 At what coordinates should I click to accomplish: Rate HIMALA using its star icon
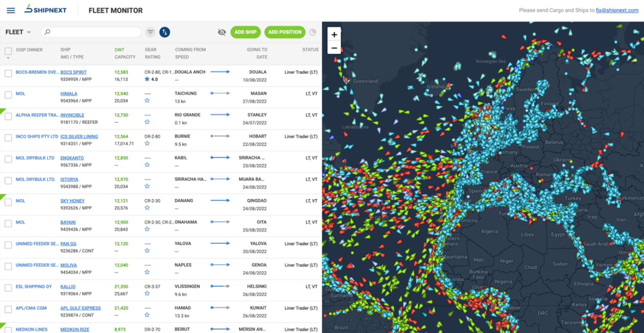[147, 101]
